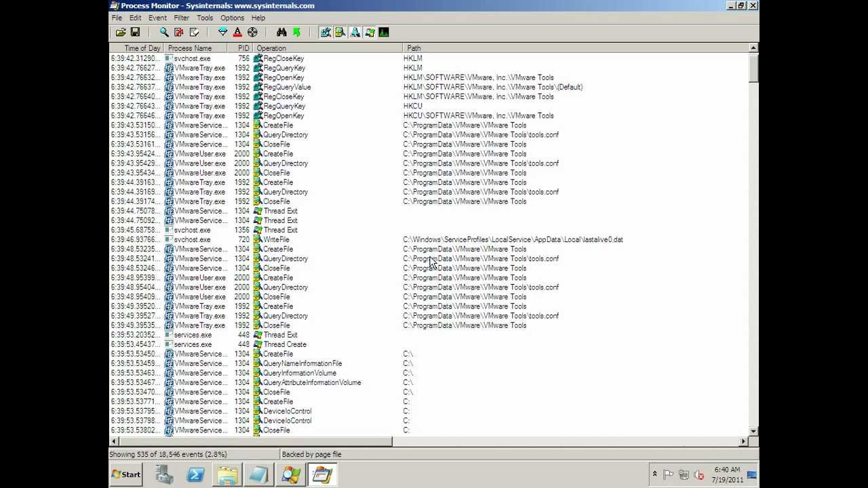Click the lone HKCU path cell
This screenshot has height=488, width=868.
412,106
